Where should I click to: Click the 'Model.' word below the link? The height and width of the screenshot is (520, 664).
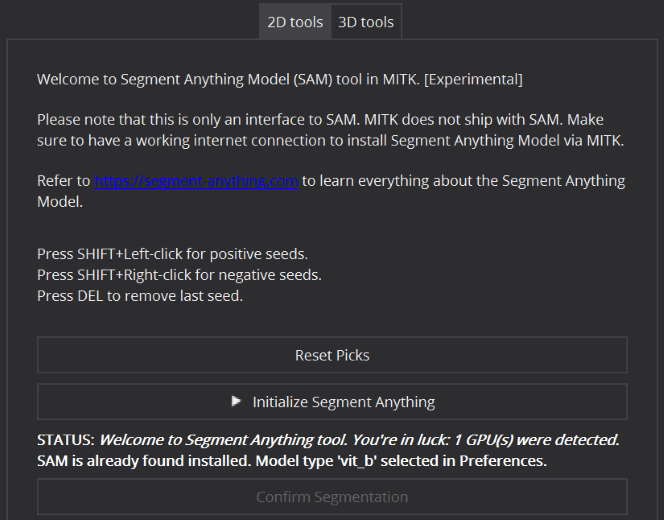click(60, 202)
